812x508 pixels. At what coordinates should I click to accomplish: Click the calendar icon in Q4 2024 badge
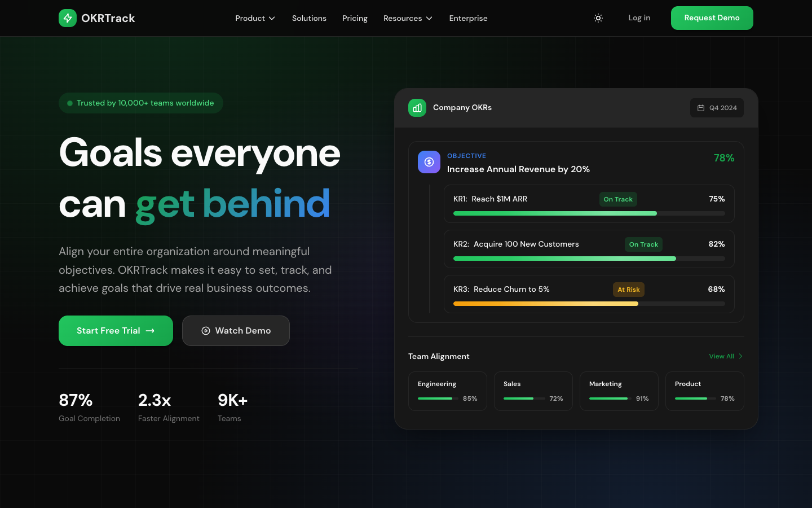701,108
